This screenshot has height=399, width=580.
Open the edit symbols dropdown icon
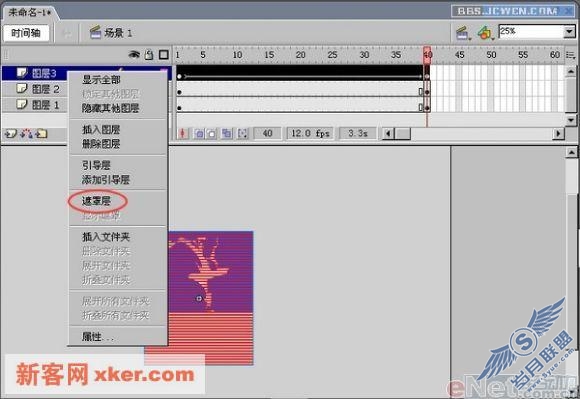486,33
